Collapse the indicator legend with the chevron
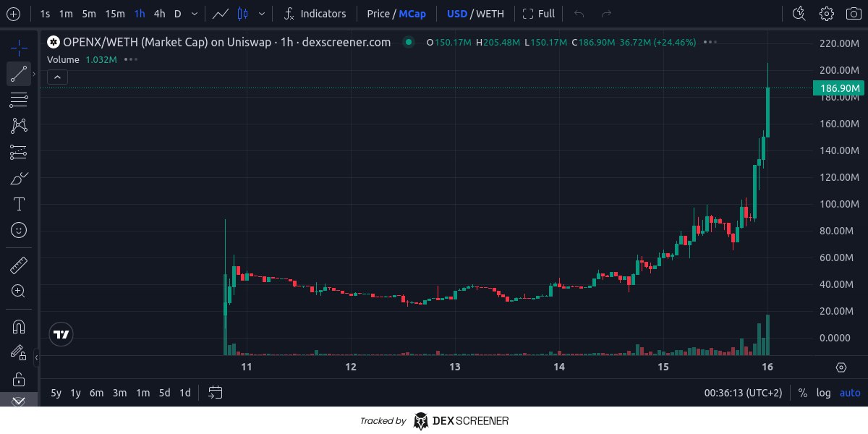 pos(57,77)
